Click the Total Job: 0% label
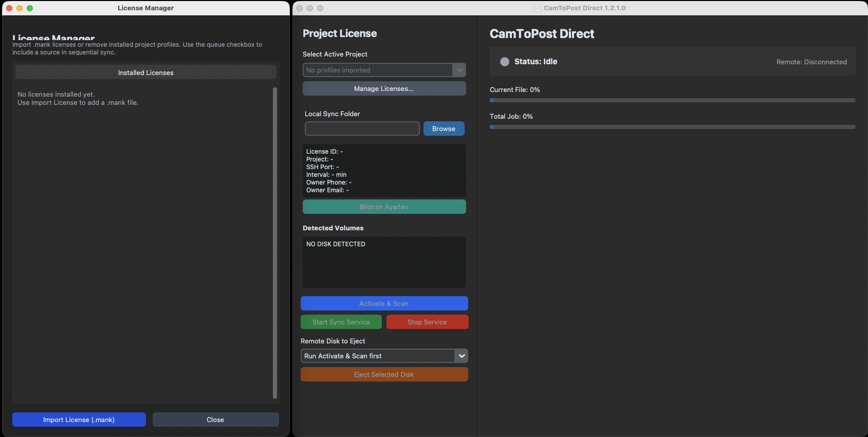 coord(511,116)
